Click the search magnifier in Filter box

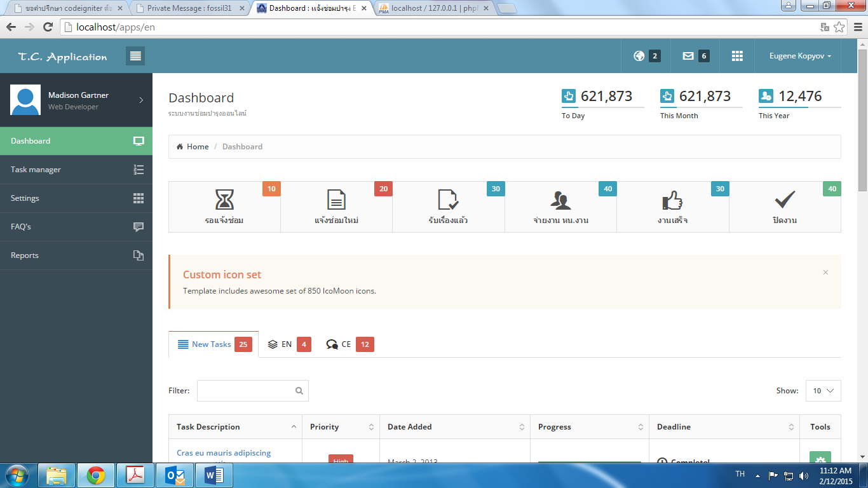click(299, 391)
